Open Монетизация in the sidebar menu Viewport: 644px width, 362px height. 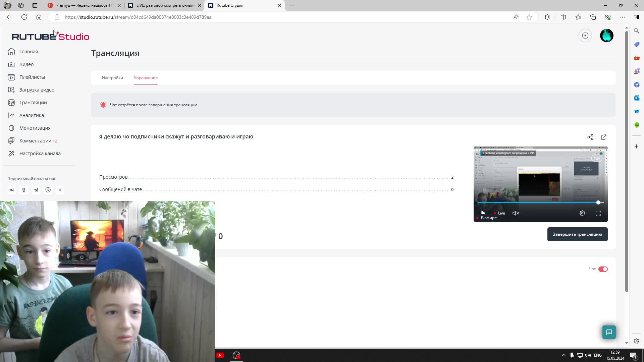(35, 128)
